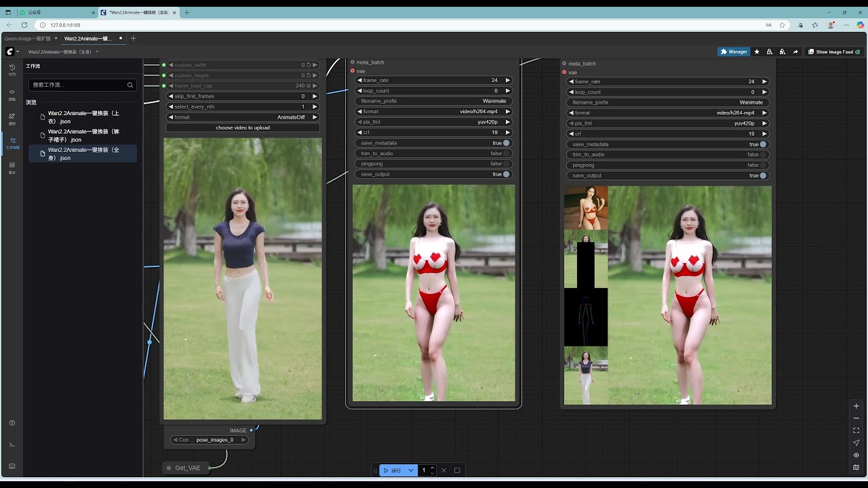Click the Manager button
The height and width of the screenshot is (488, 868).
pos(734,52)
